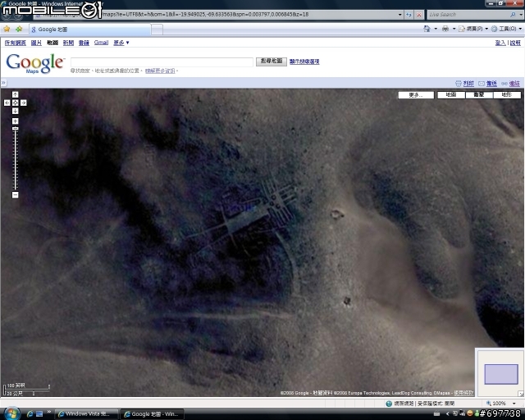The height and width of the screenshot is (420, 525).
Task: Click the Add to Favorites icon
Action: 19,30
